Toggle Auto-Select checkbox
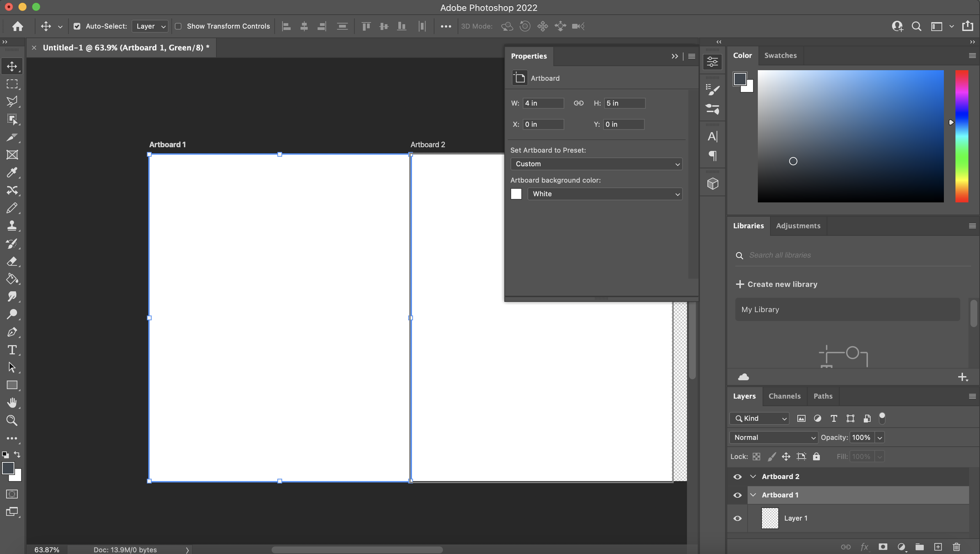The width and height of the screenshot is (980, 554). (77, 26)
